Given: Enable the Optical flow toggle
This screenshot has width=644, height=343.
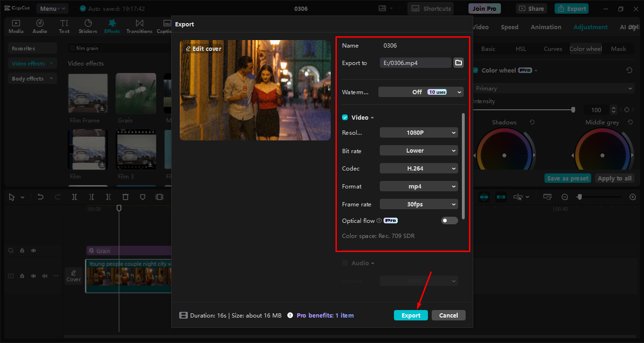Looking at the screenshot, I should (x=449, y=220).
